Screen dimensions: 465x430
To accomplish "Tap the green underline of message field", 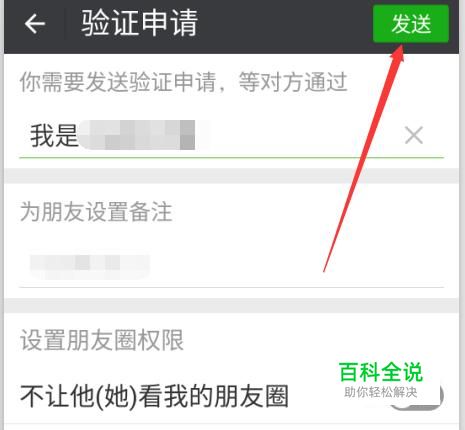I will point(232,157).
